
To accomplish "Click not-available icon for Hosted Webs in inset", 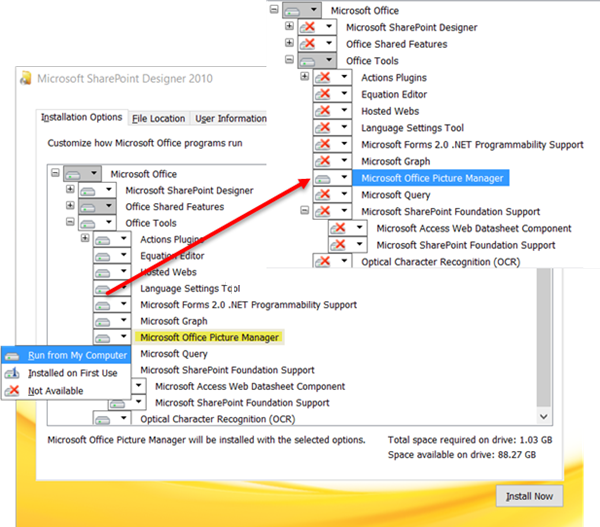I will 323,111.
